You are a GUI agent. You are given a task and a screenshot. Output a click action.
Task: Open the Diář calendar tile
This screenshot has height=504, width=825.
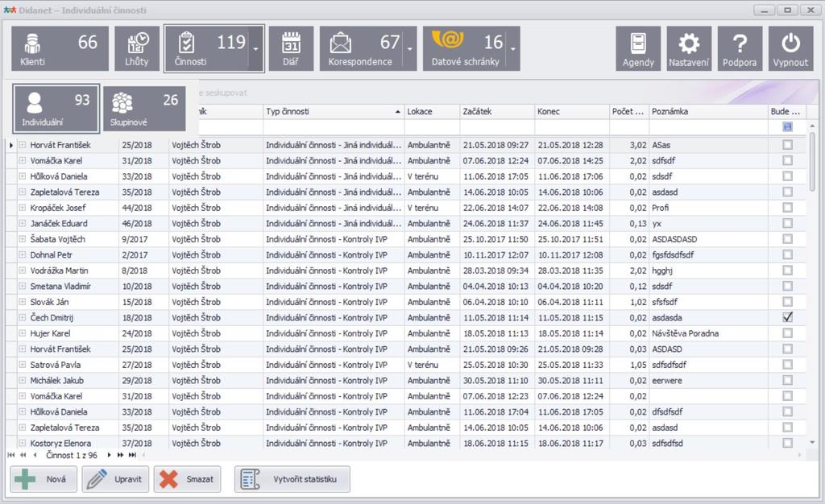pyautogui.click(x=291, y=48)
